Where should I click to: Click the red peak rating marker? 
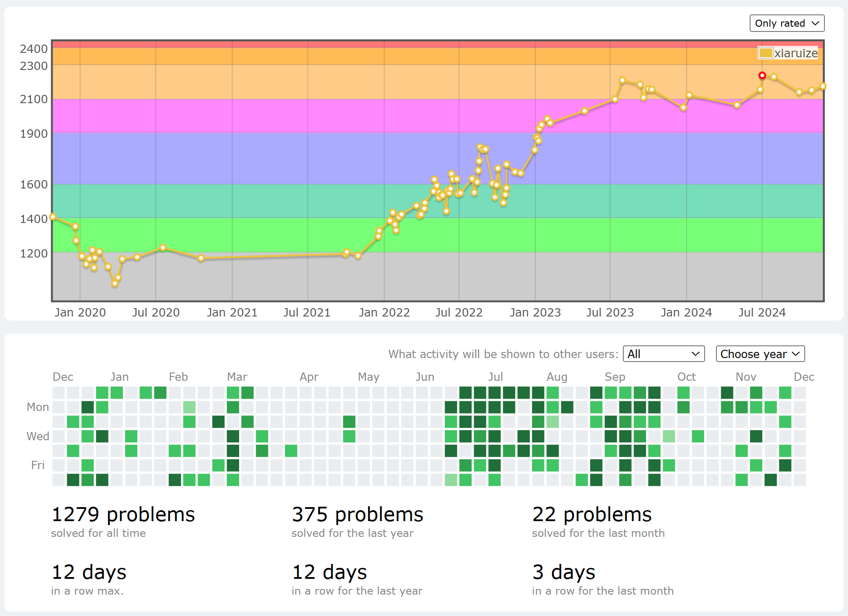click(x=762, y=76)
